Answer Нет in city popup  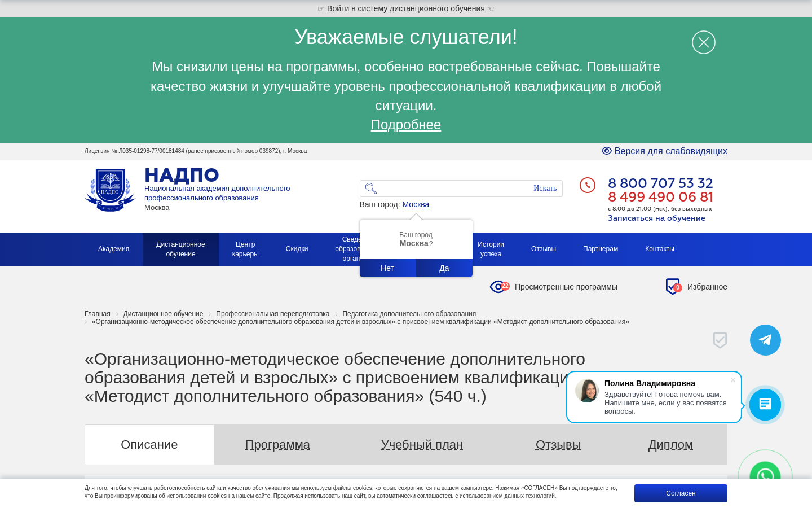(387, 268)
